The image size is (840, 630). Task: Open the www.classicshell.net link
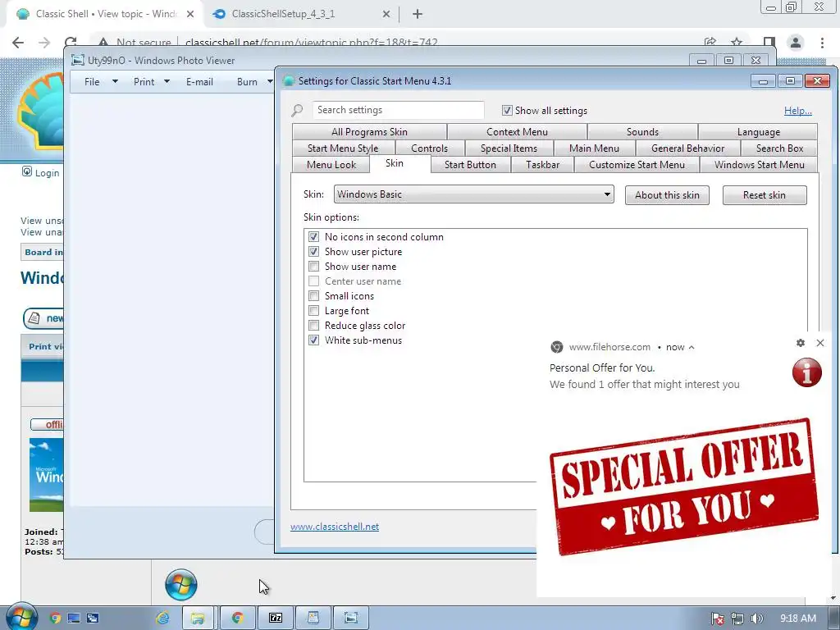(x=335, y=527)
